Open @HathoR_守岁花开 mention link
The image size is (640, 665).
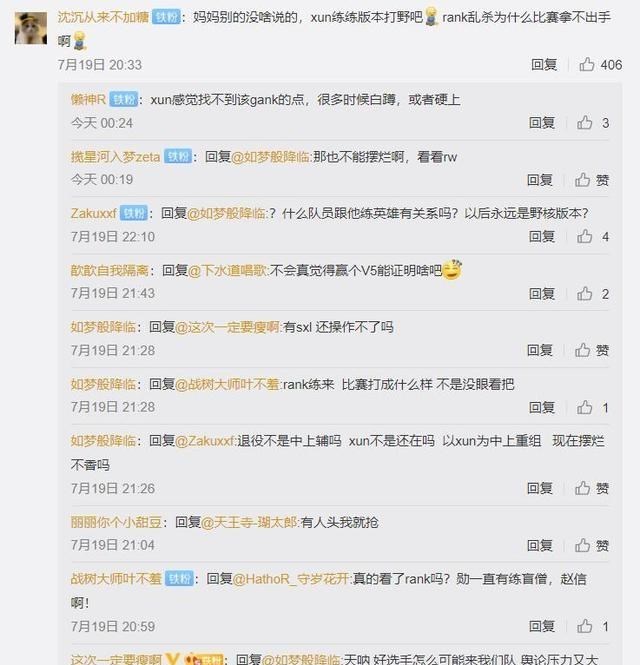coord(292,578)
